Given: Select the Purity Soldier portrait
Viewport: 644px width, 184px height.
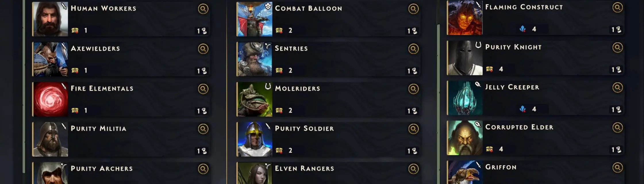Looking at the screenshot, I should (254, 139).
